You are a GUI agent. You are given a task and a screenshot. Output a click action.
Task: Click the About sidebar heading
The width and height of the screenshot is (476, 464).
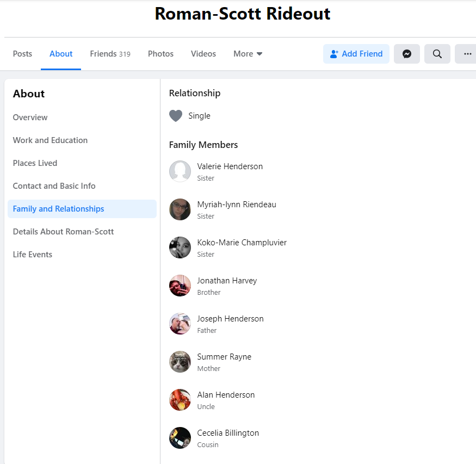[28, 94]
